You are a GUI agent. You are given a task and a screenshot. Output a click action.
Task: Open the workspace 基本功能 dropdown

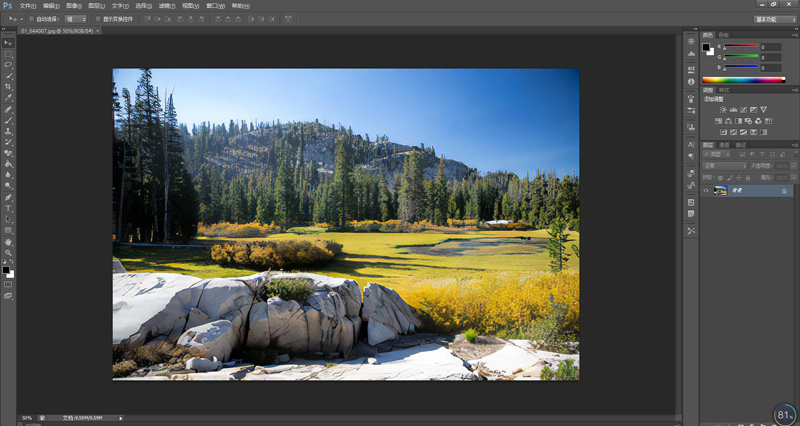pyautogui.click(x=774, y=19)
